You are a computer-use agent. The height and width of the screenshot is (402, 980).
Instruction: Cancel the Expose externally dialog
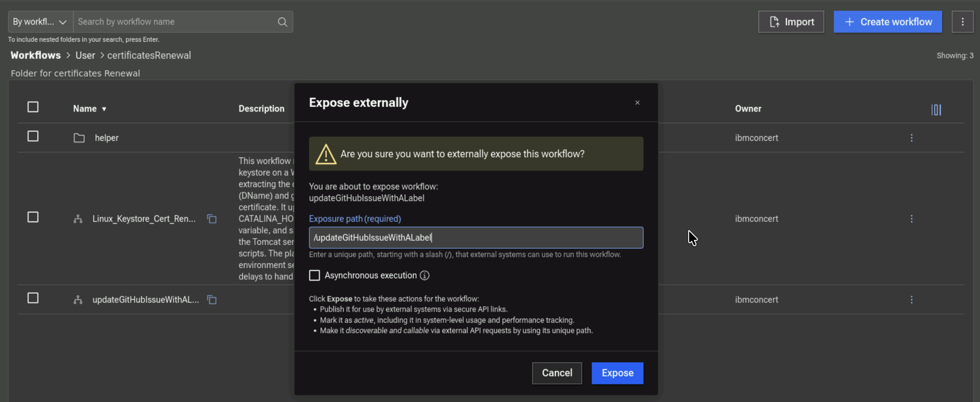pyautogui.click(x=557, y=373)
